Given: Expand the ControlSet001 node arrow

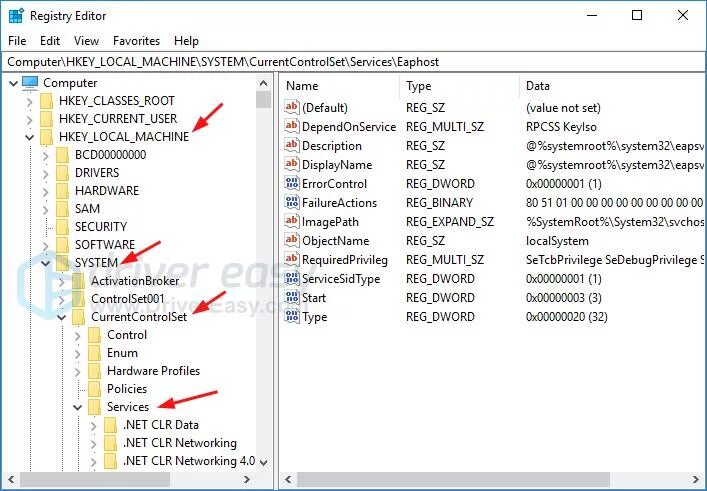Looking at the screenshot, I should pyautogui.click(x=62, y=299).
